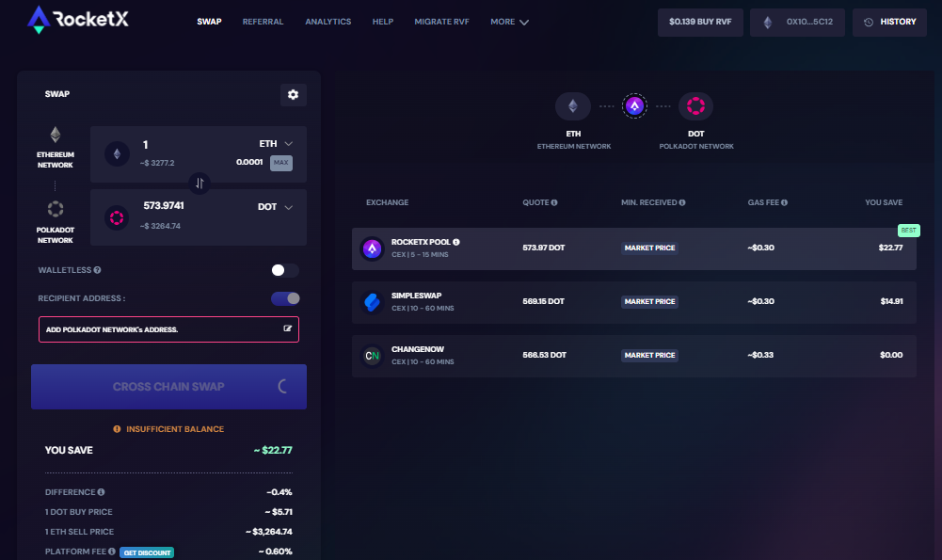
Task: Open the DOT token dropdown
Action: (275, 207)
